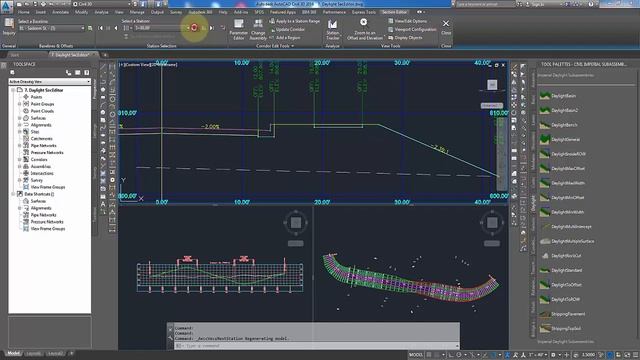Select the DaylightMinWidth subassembly
Viewport: 640px width, 360px height.
(562, 212)
